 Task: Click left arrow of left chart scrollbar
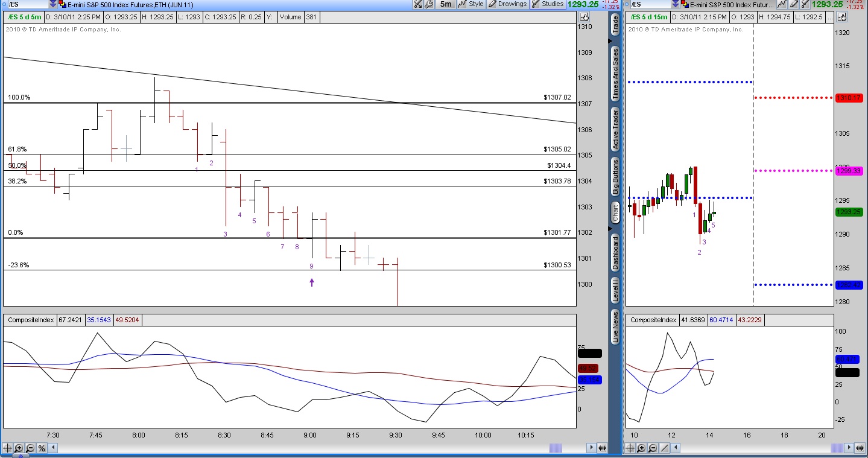[x=53, y=448]
